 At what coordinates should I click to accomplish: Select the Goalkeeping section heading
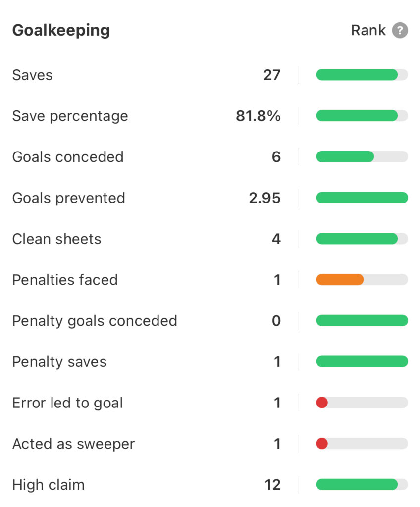pyautogui.click(x=61, y=31)
